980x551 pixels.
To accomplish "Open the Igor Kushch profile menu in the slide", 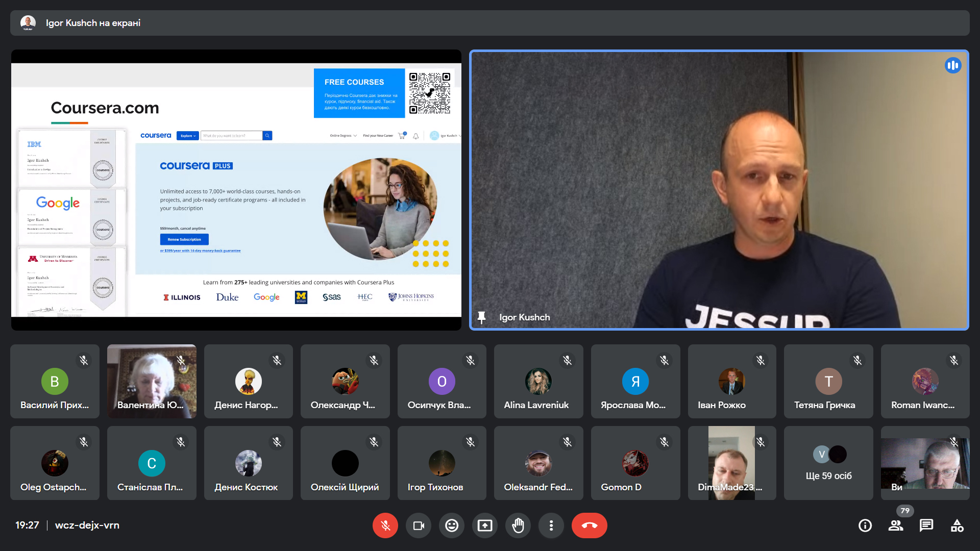I will click(445, 136).
